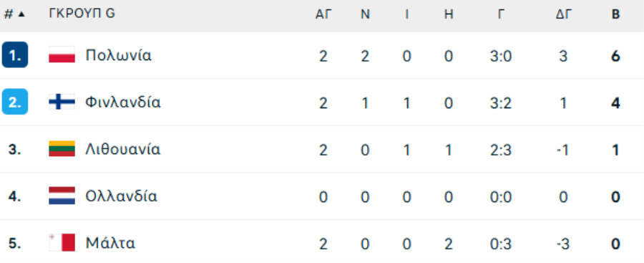Open the Ολλανδία team link
Viewport: 644px width, 263px height.
pos(121,196)
